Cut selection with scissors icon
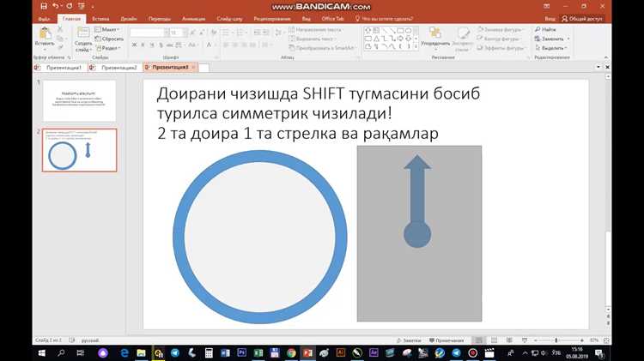The height and width of the screenshot is (361, 644). (x=60, y=29)
